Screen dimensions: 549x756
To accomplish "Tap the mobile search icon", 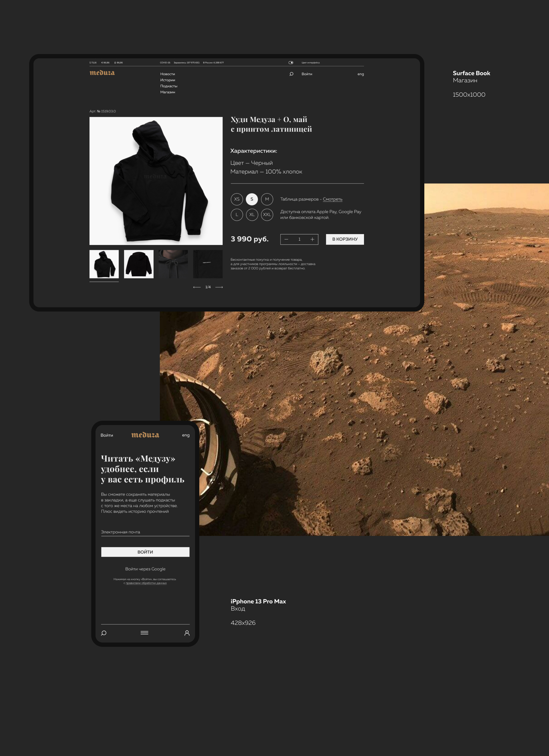I will point(104,633).
